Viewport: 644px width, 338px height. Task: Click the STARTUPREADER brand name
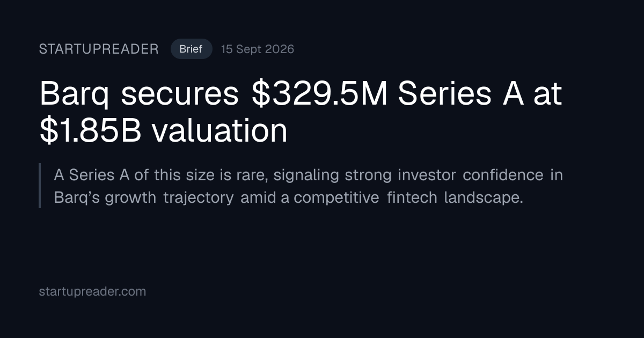[x=99, y=49]
